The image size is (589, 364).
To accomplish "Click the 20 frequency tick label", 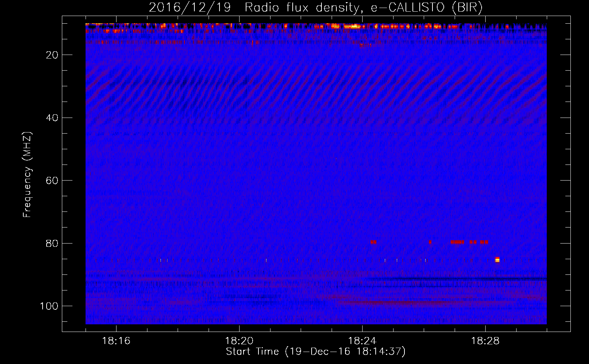I will coord(52,55).
